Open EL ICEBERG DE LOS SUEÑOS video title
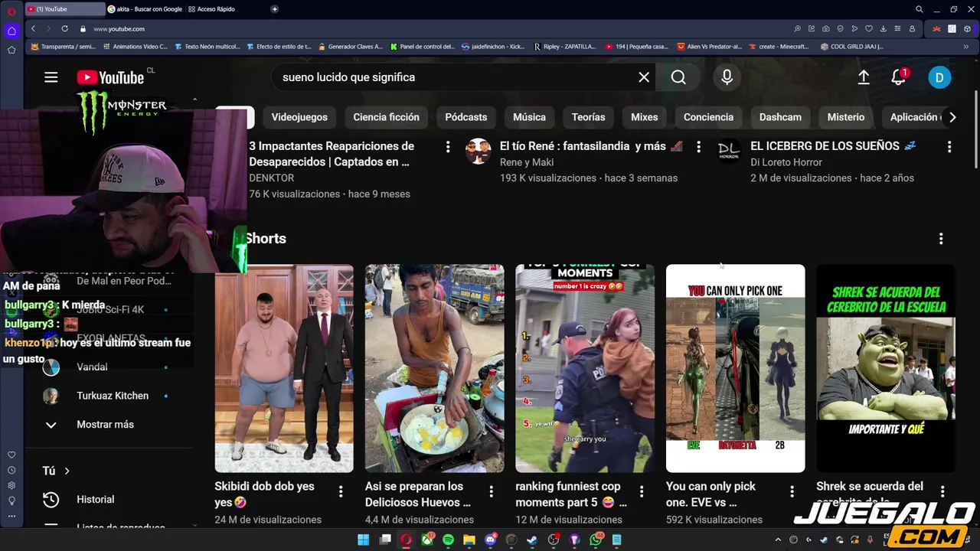The image size is (980, 551). click(x=833, y=146)
